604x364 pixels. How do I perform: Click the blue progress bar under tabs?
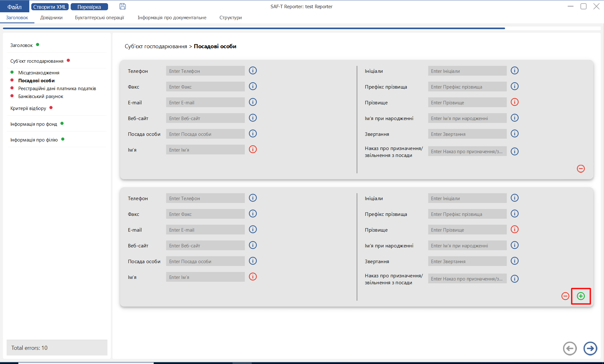(254, 28)
